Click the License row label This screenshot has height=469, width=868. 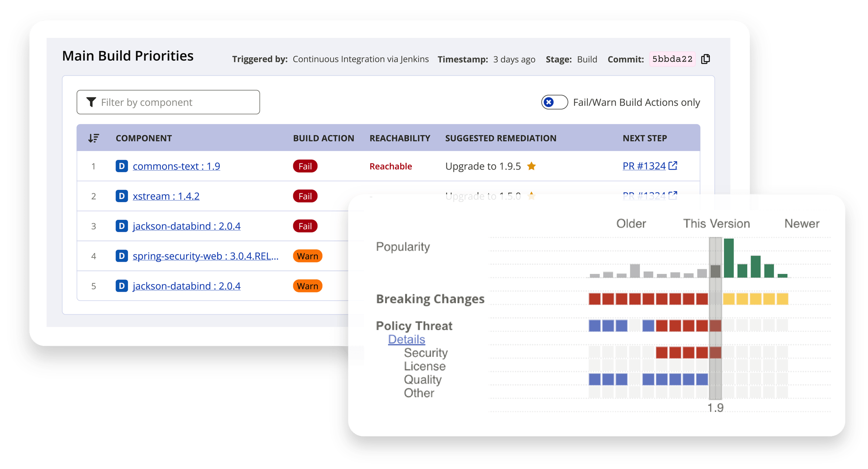point(424,366)
